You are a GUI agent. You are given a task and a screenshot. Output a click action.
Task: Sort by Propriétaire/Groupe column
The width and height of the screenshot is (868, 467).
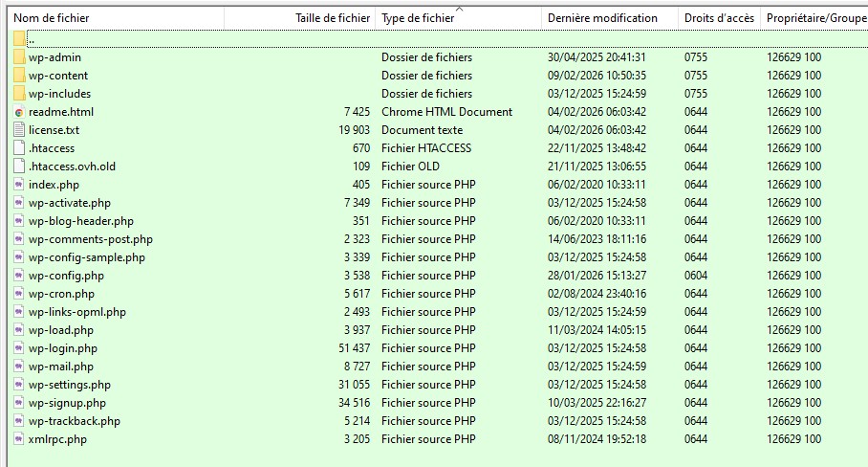pyautogui.click(x=814, y=18)
